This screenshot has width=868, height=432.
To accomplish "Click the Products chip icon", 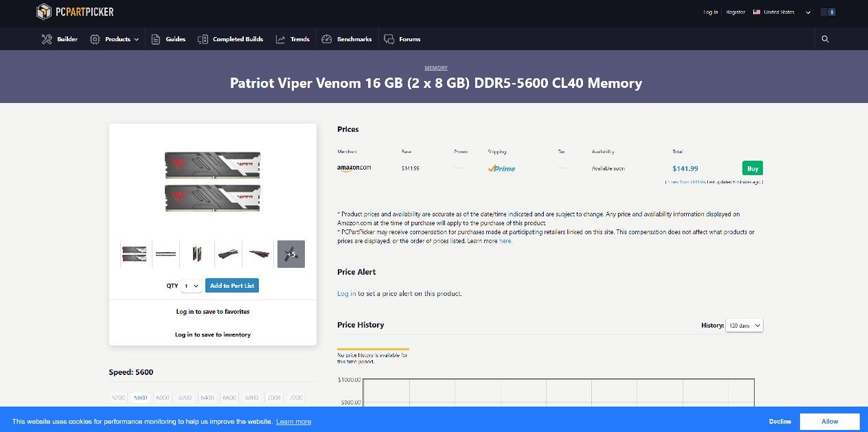I will click(94, 39).
